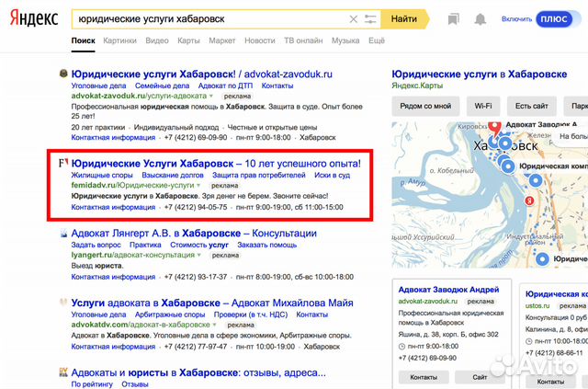Click clock icon in Заводюк card
Viewport: 588px width, 389px height.
pyautogui.click(x=401, y=346)
